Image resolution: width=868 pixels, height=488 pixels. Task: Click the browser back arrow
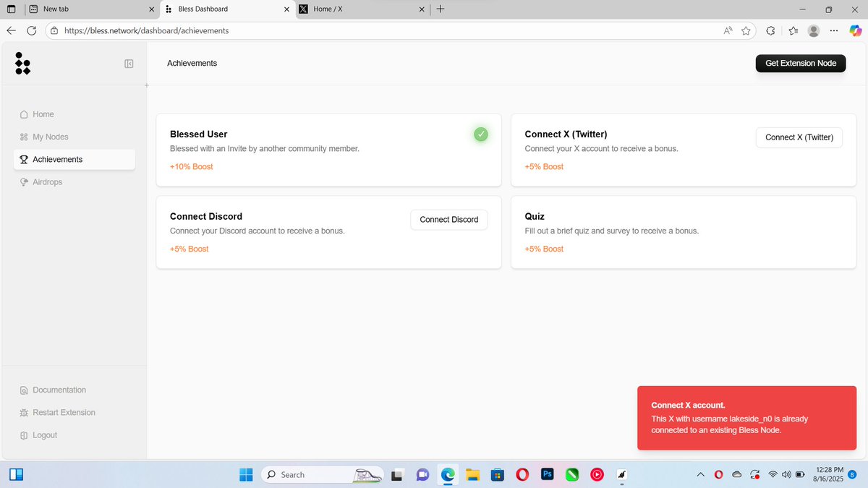point(11,31)
